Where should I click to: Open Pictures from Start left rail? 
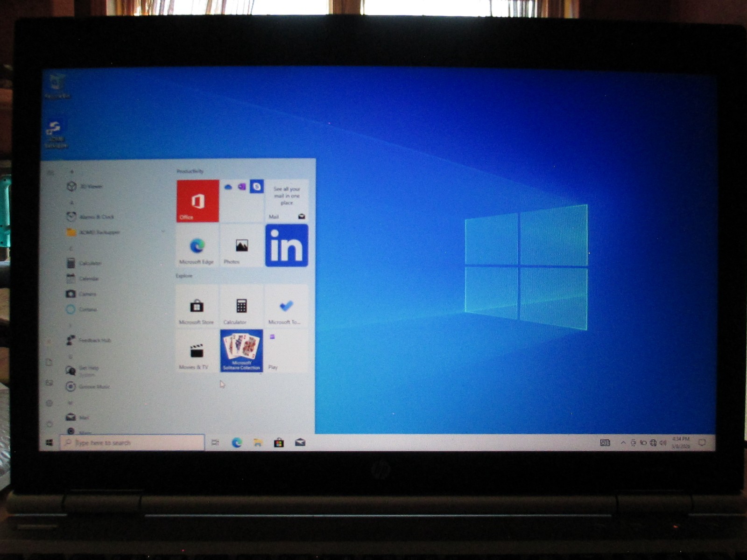click(49, 383)
